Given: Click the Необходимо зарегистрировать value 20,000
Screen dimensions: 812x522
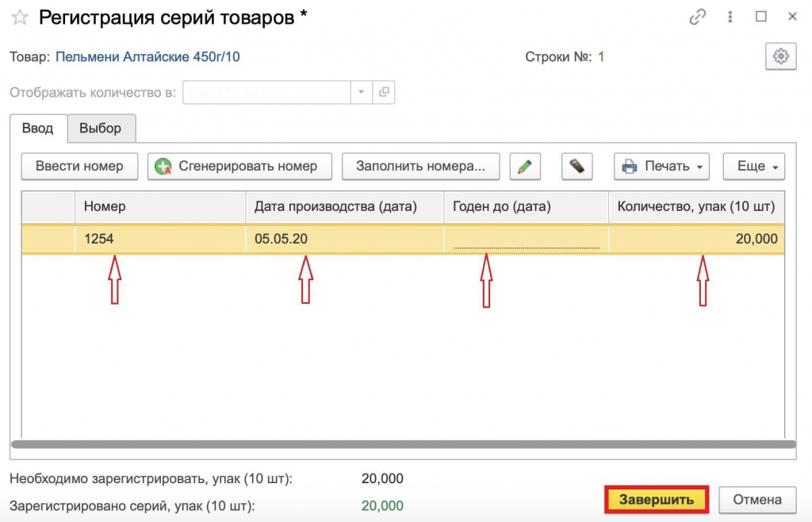Looking at the screenshot, I should tap(382, 478).
